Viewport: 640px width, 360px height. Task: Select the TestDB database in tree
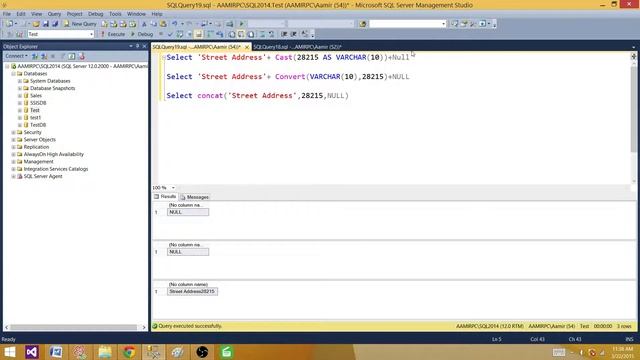[x=38, y=125]
